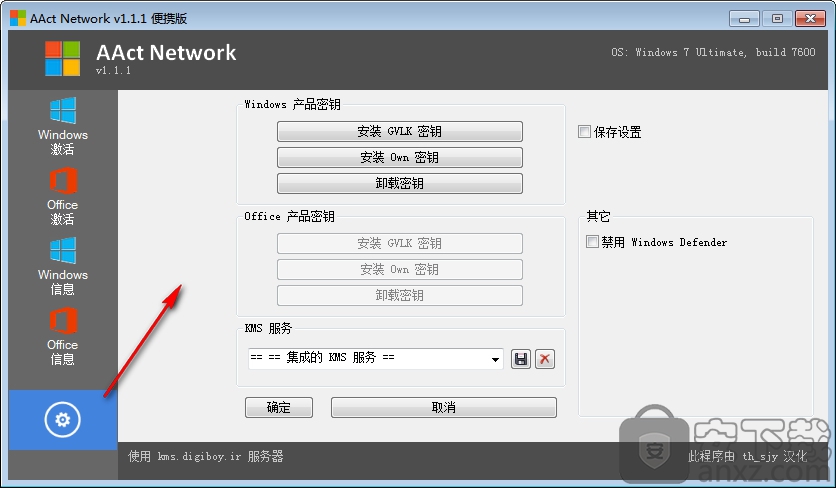Click Office 安装 GVLK 密钥 button
Screen dimensions: 836x488
click(x=399, y=243)
